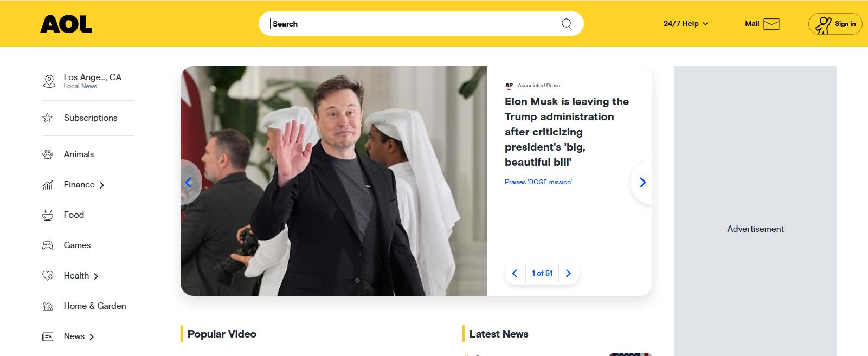Click inside the Search input field
This screenshot has height=356, width=868.
(412, 24)
